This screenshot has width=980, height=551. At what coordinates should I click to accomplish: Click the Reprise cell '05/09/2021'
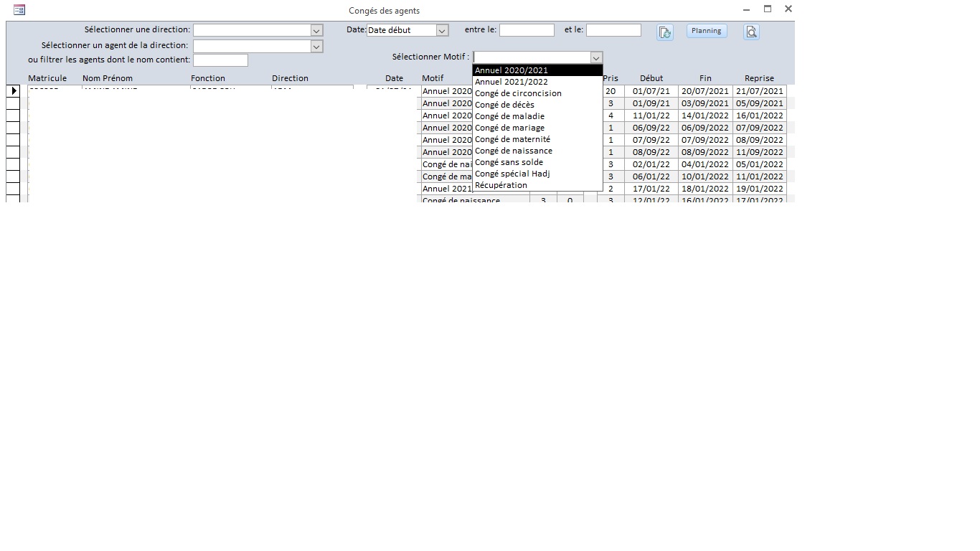(x=760, y=103)
